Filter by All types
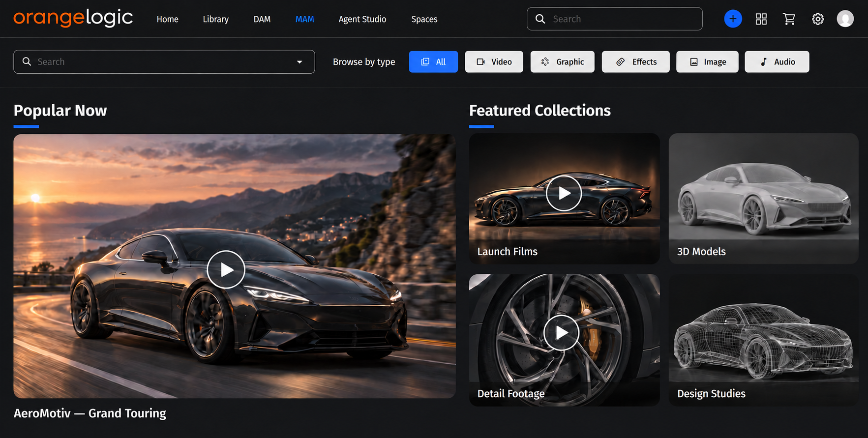 click(x=433, y=61)
